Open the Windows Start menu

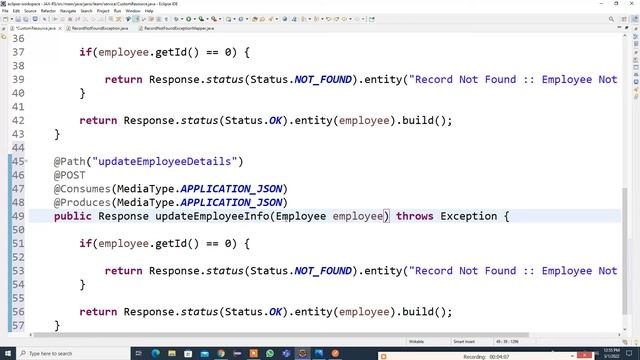point(8,353)
